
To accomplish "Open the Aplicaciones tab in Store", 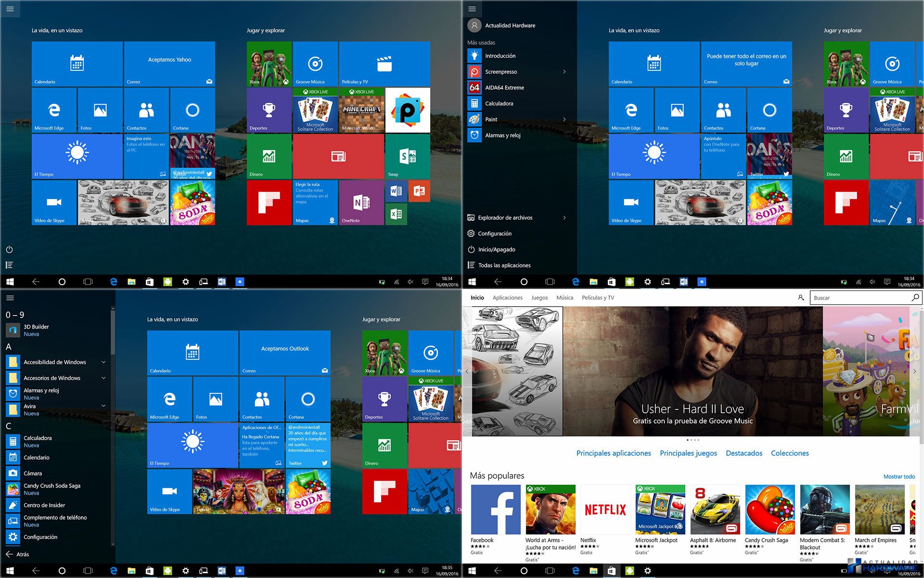I will coord(507,298).
